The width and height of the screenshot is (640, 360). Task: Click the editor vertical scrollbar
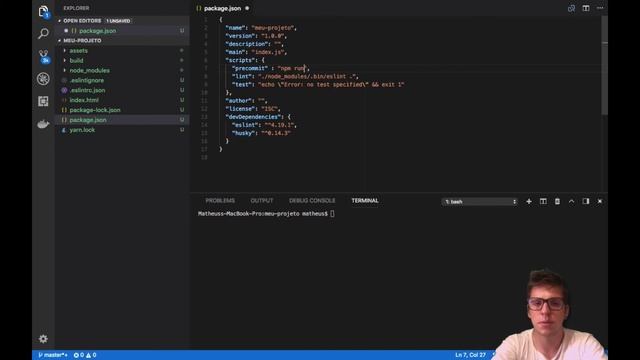tap(604, 65)
